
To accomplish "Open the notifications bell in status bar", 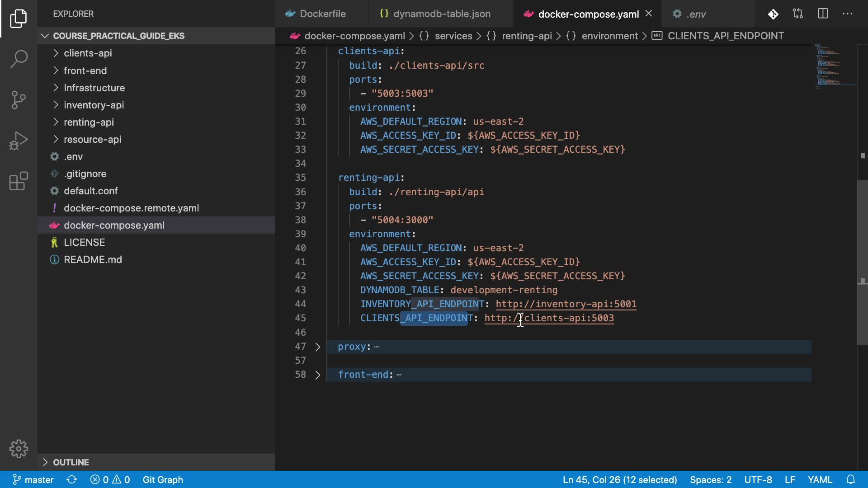I will [x=850, y=479].
